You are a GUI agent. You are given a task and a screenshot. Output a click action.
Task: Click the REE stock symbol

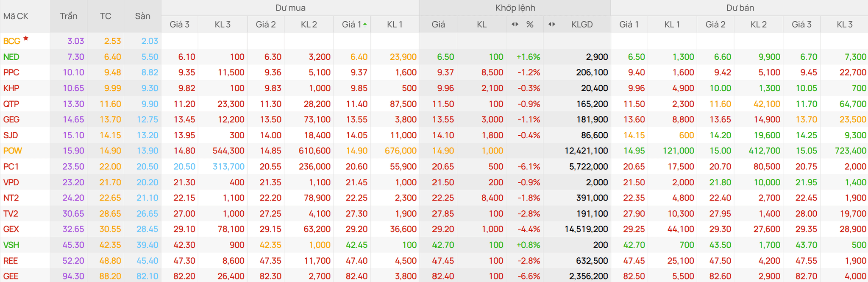point(11,261)
